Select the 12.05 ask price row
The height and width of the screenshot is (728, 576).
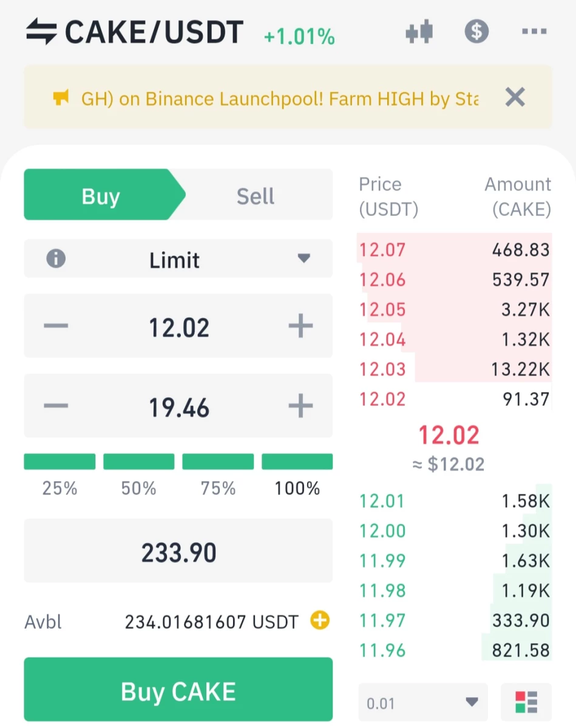[x=455, y=309]
